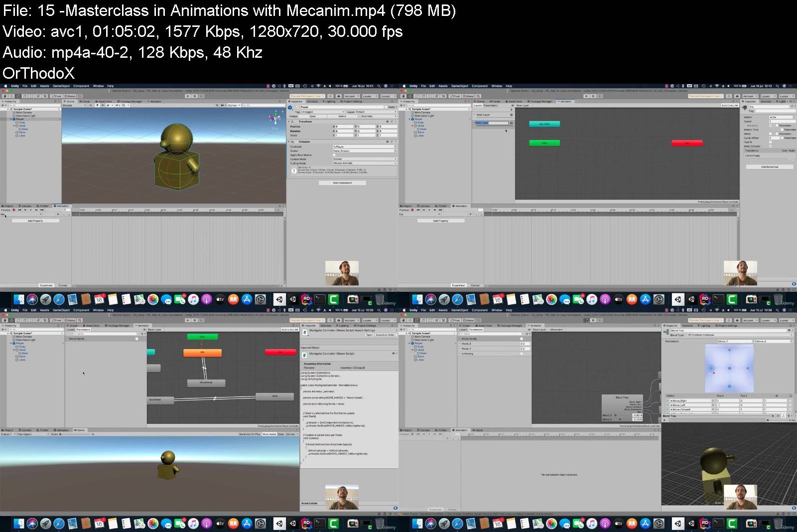The image size is (797, 532).
Task: Click New Layer name field in top-right frame
Action: [491, 123]
